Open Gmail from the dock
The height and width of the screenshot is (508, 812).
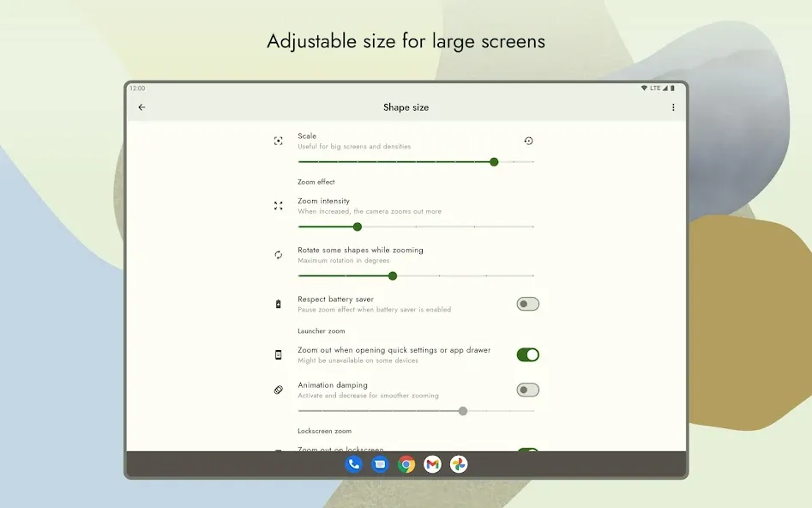click(x=432, y=464)
